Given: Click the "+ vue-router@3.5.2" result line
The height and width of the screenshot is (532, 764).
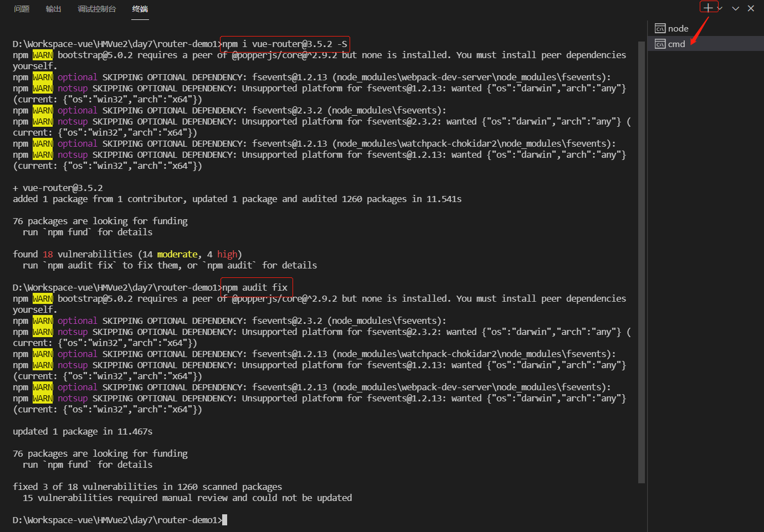Looking at the screenshot, I should (x=58, y=187).
